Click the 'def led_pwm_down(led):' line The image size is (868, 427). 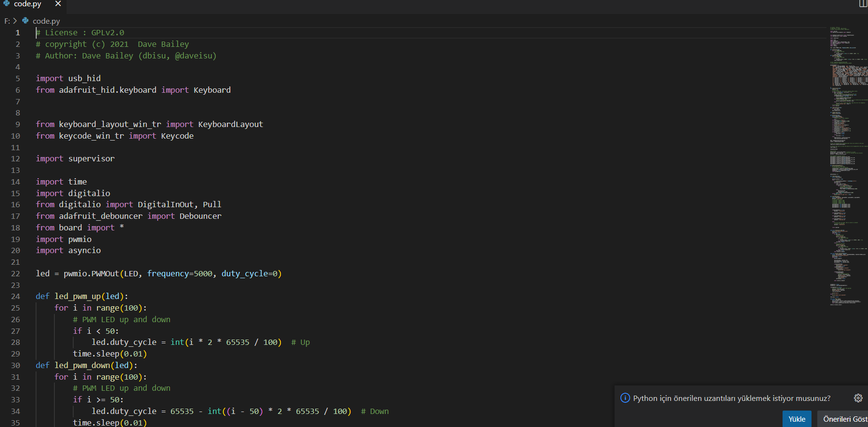tap(86, 365)
